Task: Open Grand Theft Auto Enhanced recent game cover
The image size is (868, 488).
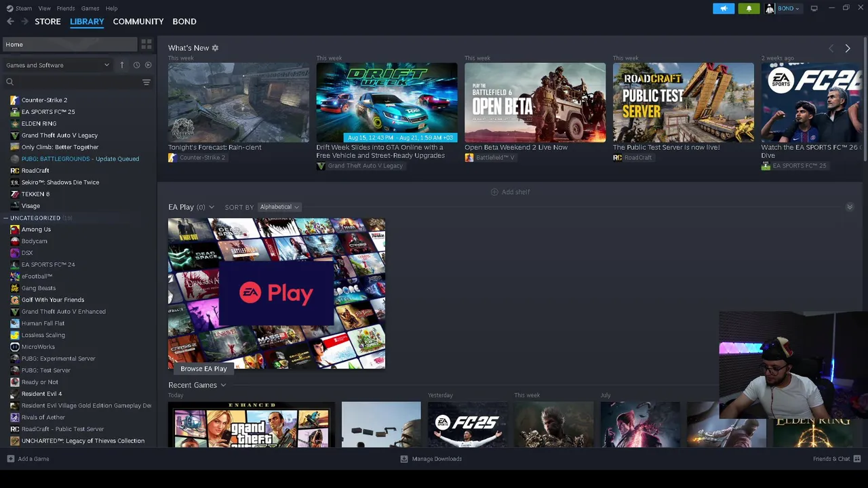Action: pyautogui.click(x=252, y=425)
